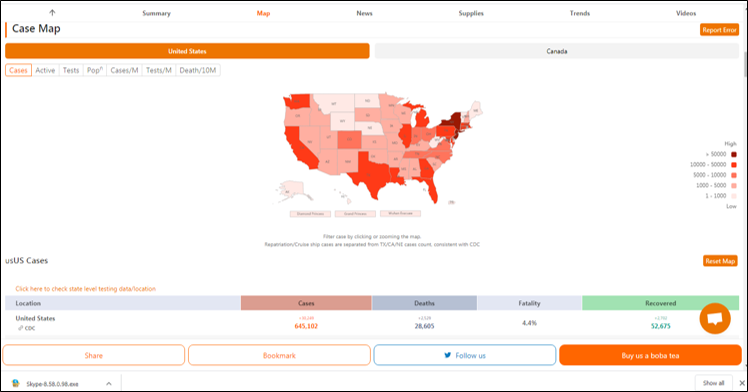Click the Texas state on the map

pyautogui.click(x=370, y=174)
